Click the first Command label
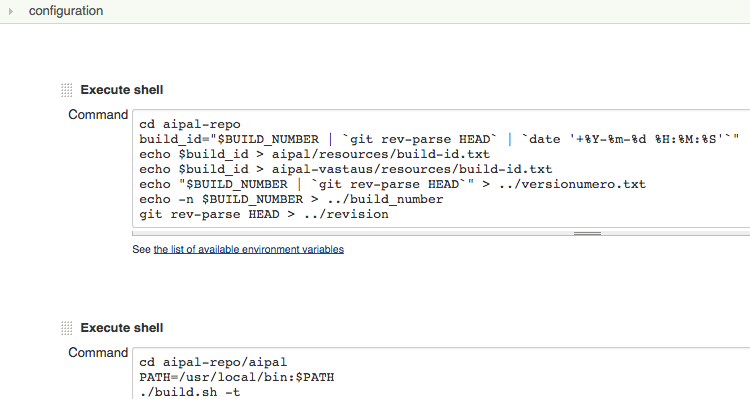 click(98, 115)
